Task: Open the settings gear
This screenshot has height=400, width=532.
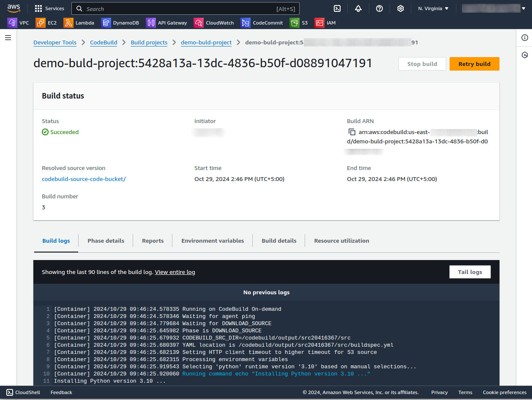Action: pos(401,8)
